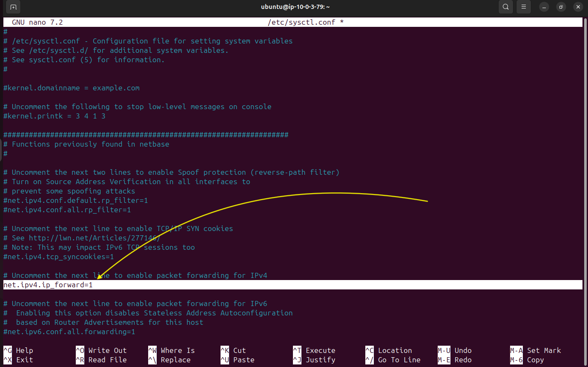Click the #kernel.printk = 3 4 1 3 line
The image size is (588, 367).
54,116
